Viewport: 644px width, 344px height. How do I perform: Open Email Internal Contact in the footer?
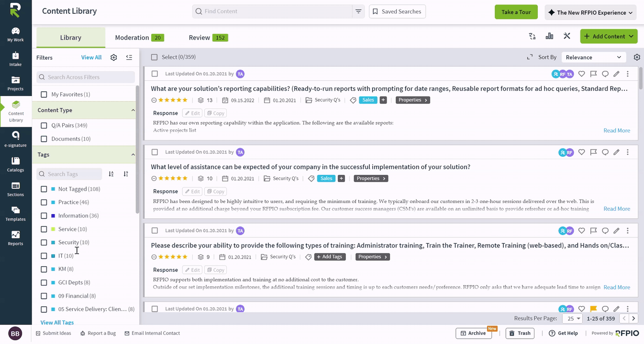[x=152, y=333]
